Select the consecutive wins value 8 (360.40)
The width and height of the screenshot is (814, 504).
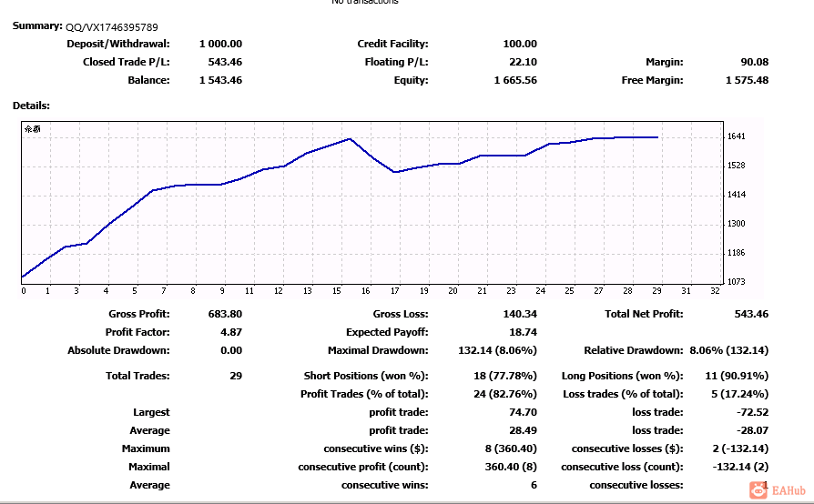pos(511,449)
